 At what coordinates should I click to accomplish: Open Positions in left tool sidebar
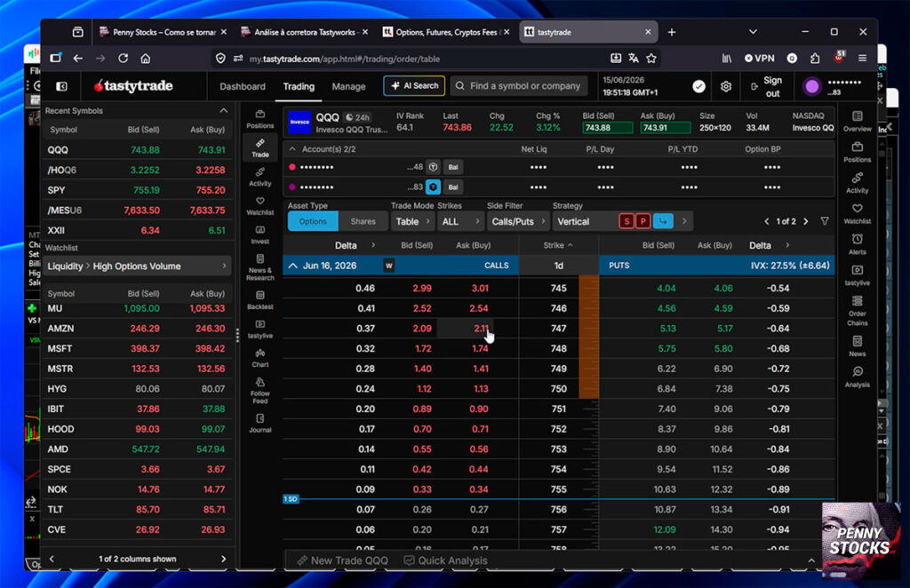tap(260, 118)
